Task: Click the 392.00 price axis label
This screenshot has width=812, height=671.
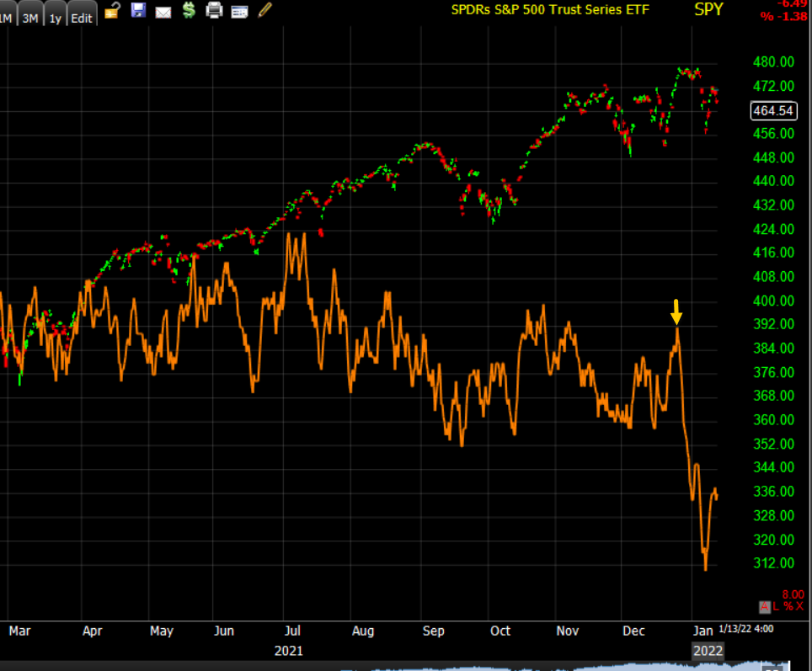Action: coord(774,324)
